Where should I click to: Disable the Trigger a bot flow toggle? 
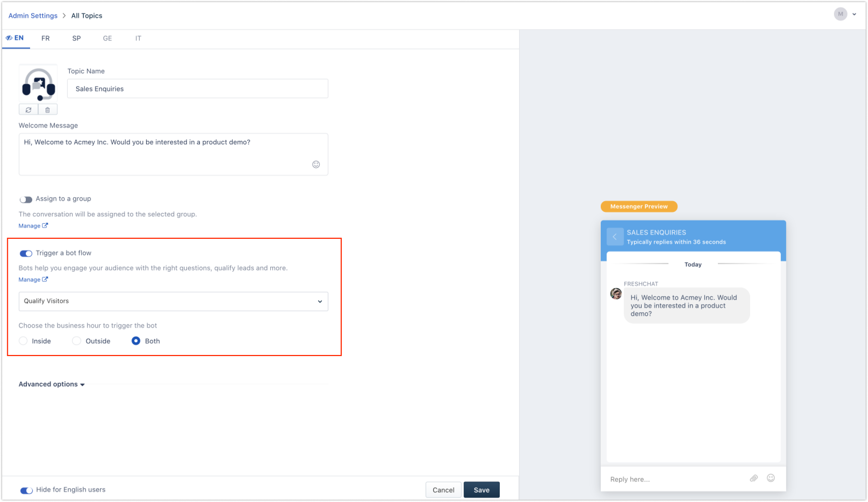coord(26,254)
